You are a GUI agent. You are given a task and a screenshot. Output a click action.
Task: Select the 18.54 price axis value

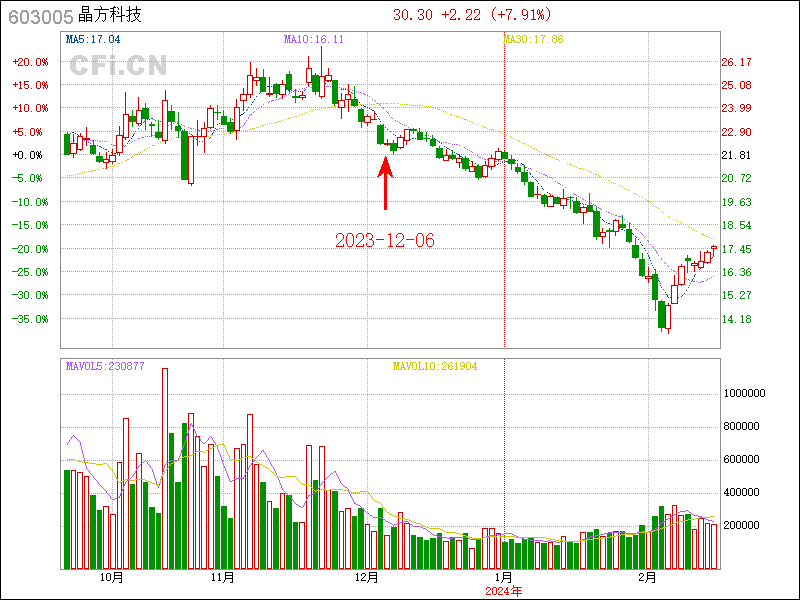736,225
